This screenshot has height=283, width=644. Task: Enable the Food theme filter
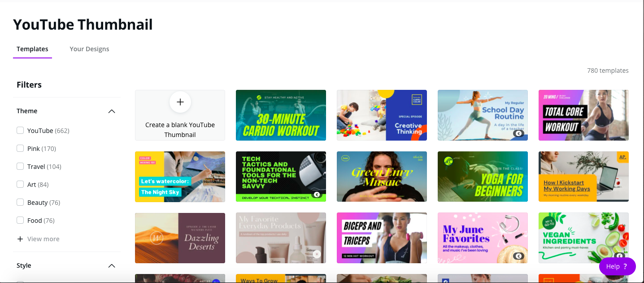(20, 221)
